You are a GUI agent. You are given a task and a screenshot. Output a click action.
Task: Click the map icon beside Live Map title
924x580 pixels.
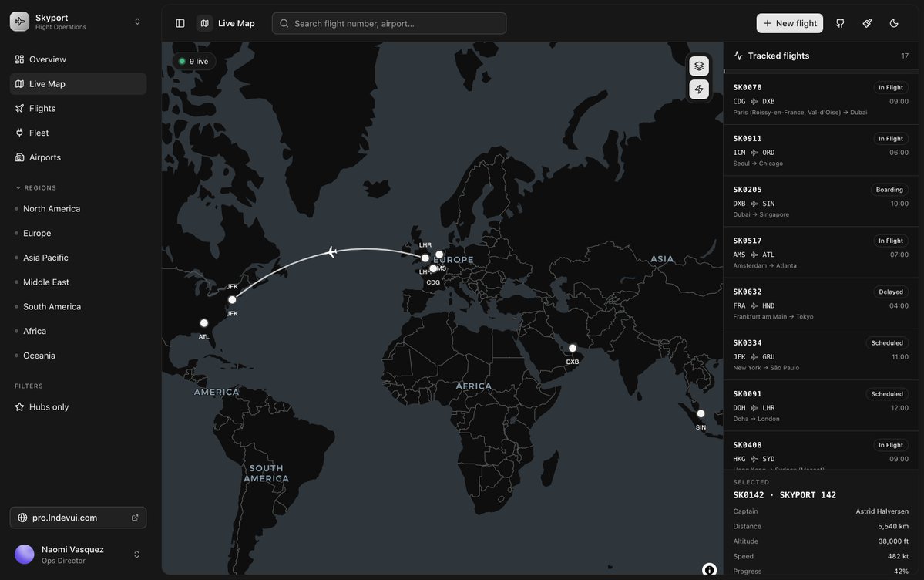(204, 23)
